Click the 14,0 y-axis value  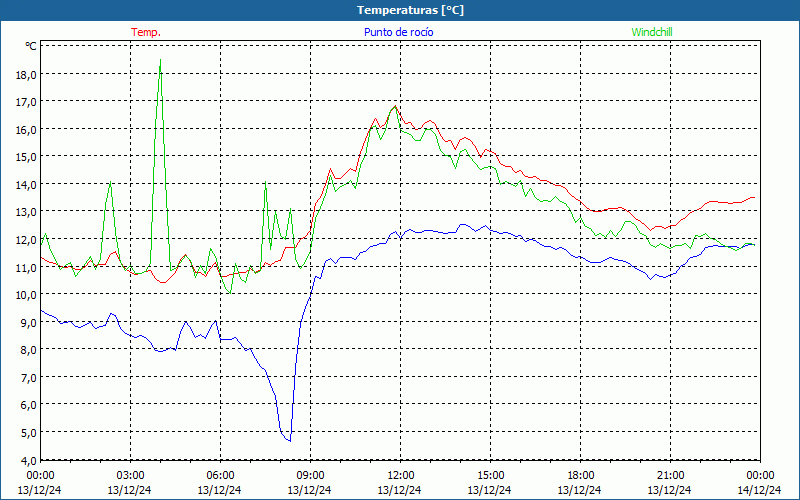[x=26, y=185]
